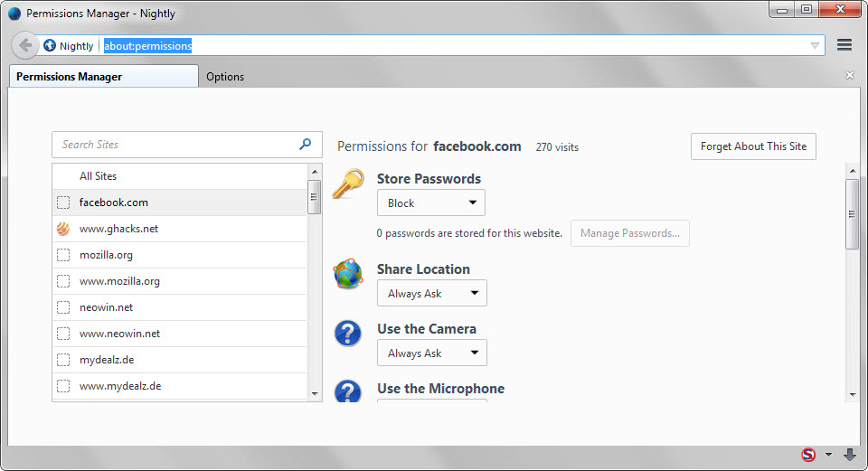Click the placeholder favicon beside facebook.com
The width and height of the screenshot is (868, 471).
[x=63, y=203]
